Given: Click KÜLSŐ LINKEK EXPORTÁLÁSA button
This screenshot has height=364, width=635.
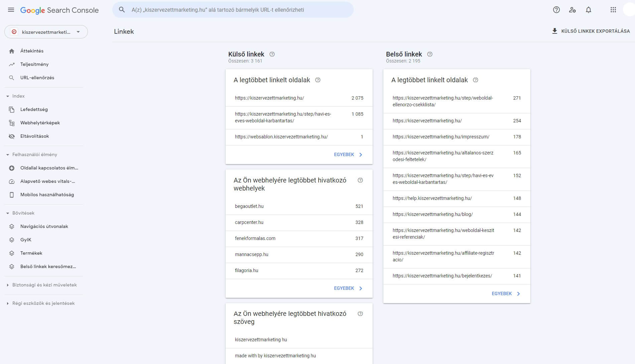Looking at the screenshot, I should 591,31.
